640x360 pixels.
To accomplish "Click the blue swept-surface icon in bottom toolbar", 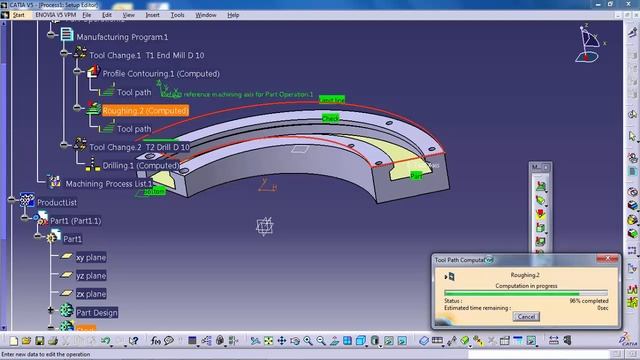I will 424,340.
